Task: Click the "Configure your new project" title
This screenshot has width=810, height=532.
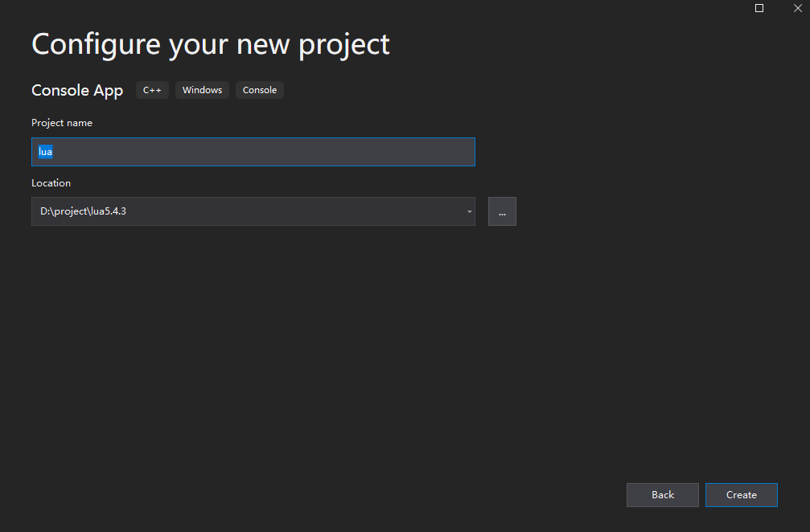Action: coord(211,44)
